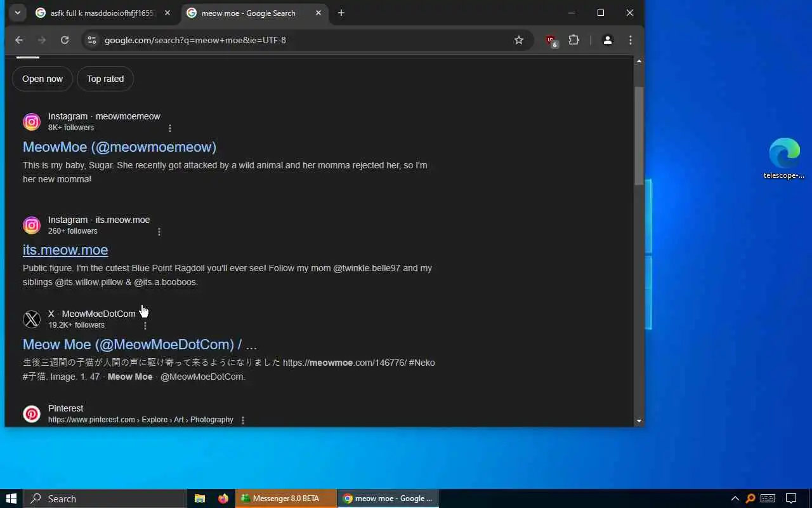Switch to the 'asfk full k masddoioiofhfjf1655' tab
Screen dimensions: 812x508
click(103, 13)
